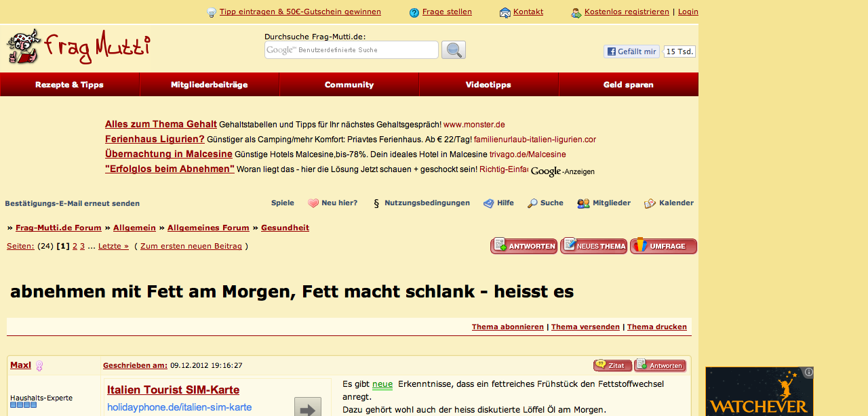Create a poll with Umfrage button
Image resolution: width=868 pixels, height=416 pixels.
click(663, 246)
